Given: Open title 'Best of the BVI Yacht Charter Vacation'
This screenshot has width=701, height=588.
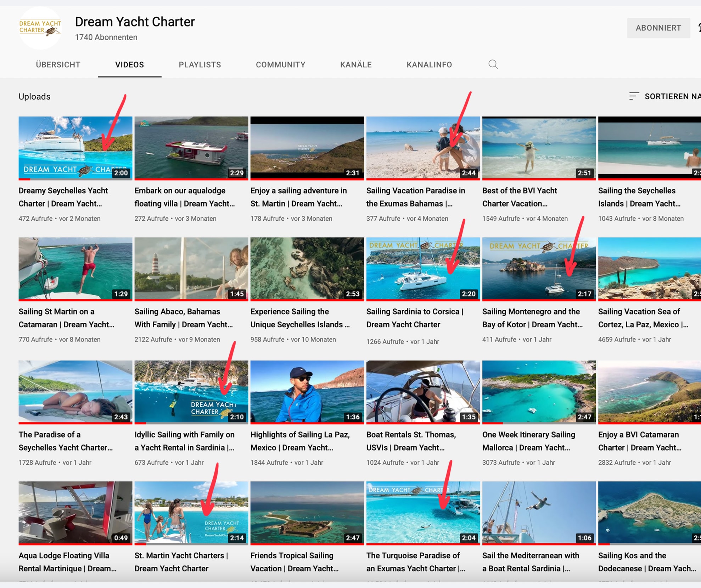Looking at the screenshot, I should click(x=520, y=197).
